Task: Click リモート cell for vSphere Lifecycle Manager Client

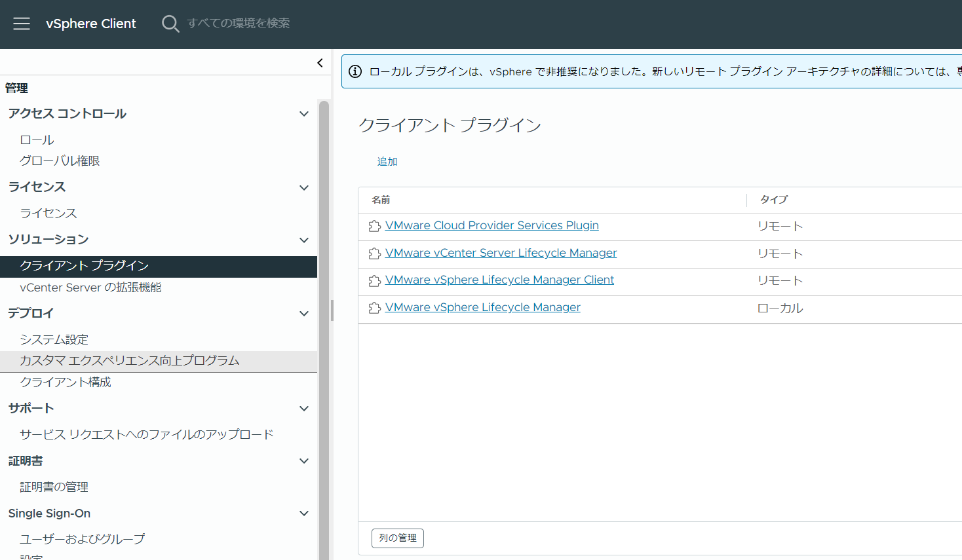Action: pos(780,280)
